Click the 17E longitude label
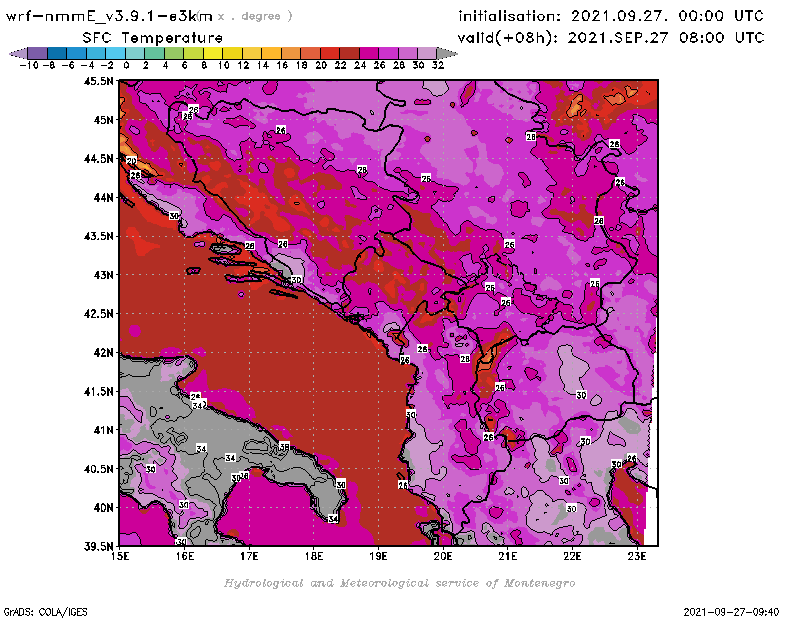This screenshot has height=618, width=800. (249, 556)
